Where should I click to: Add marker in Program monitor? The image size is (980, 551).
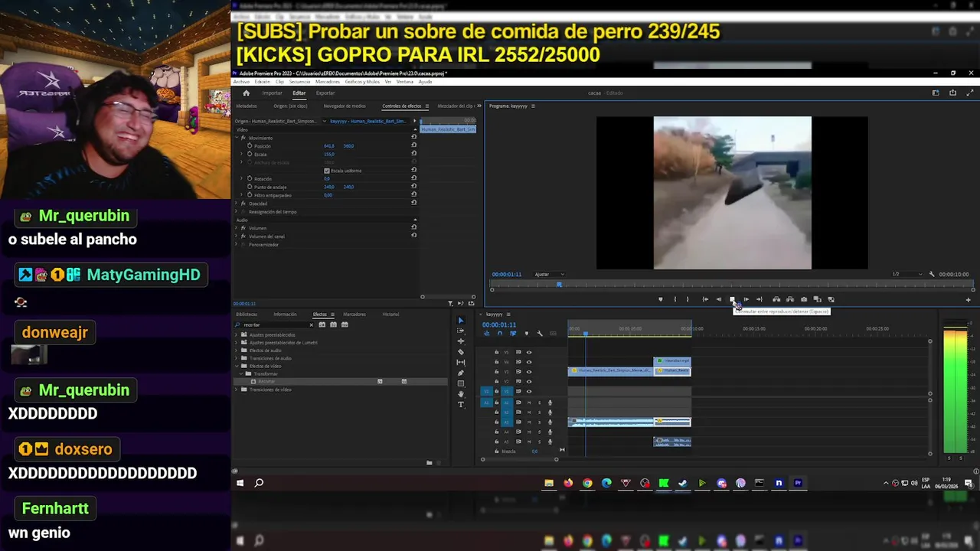tap(661, 299)
